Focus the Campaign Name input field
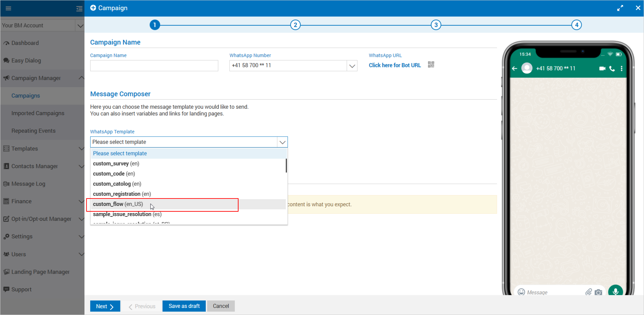The height and width of the screenshot is (315, 644). (x=154, y=66)
